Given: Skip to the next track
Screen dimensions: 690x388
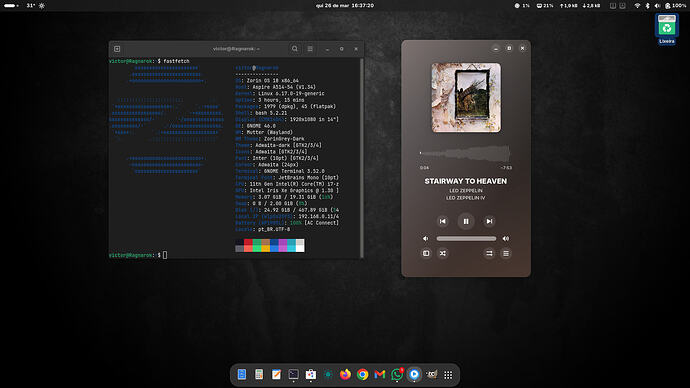Looking at the screenshot, I should point(489,221).
